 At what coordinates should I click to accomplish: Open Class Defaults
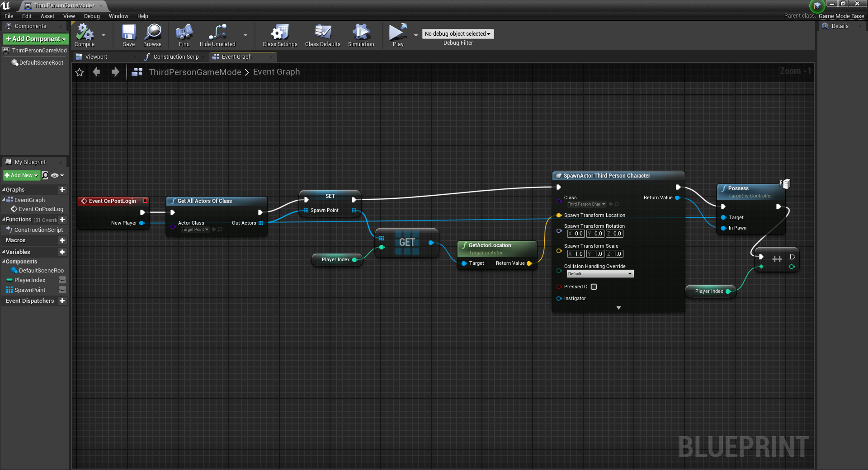click(x=322, y=35)
